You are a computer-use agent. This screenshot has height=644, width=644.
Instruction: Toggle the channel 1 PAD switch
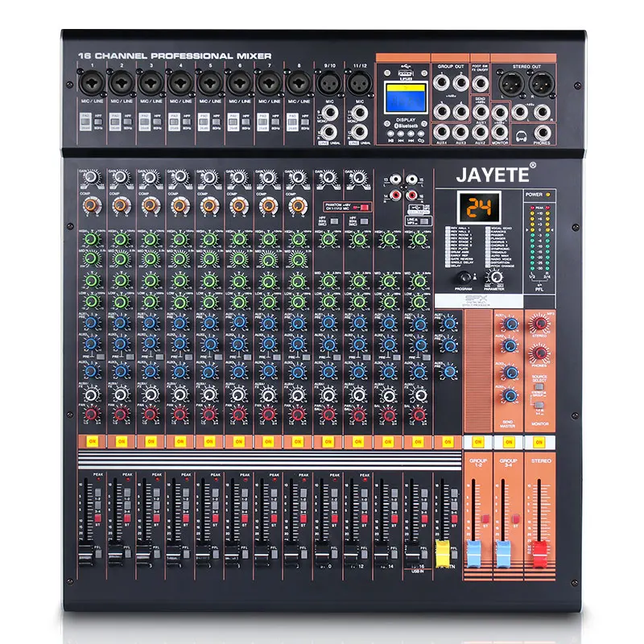85,122
